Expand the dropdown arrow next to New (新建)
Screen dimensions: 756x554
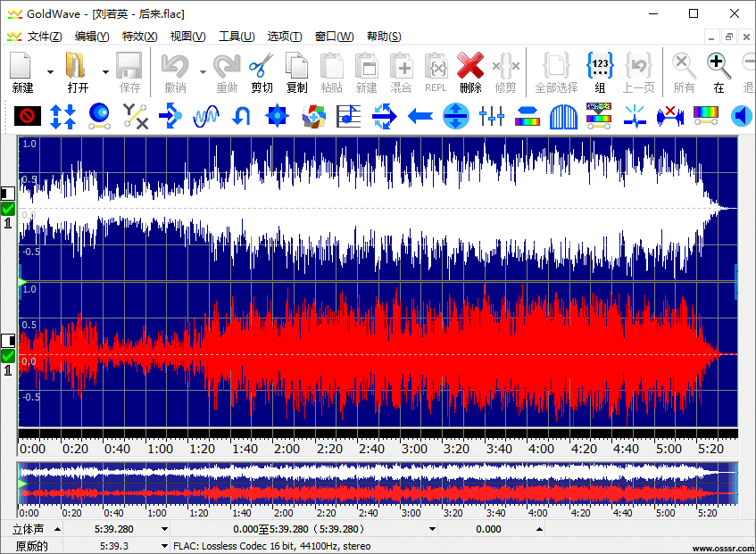[50, 71]
